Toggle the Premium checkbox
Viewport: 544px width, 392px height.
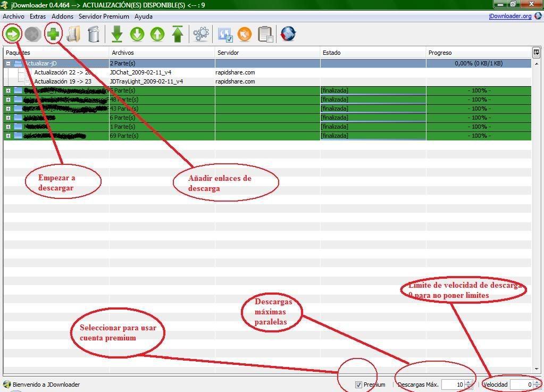[x=358, y=385]
